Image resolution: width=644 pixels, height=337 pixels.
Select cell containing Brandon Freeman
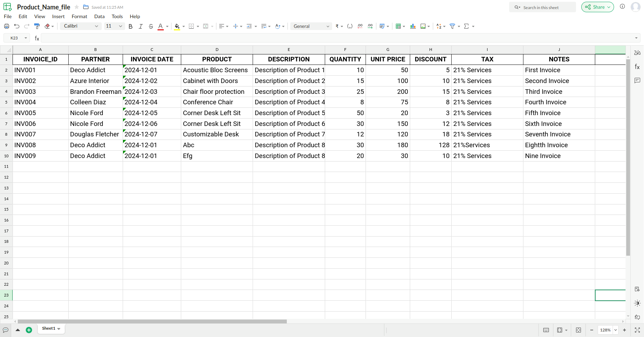point(95,91)
